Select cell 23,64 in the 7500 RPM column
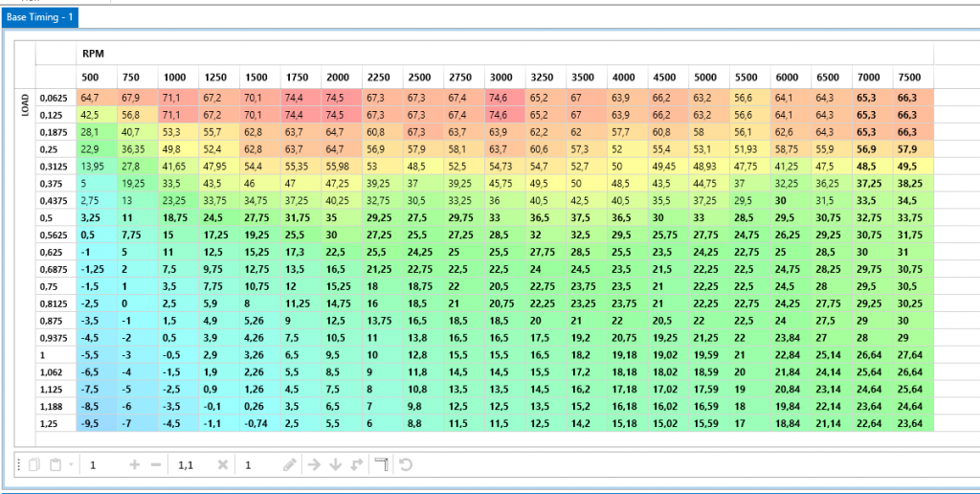 912,423
